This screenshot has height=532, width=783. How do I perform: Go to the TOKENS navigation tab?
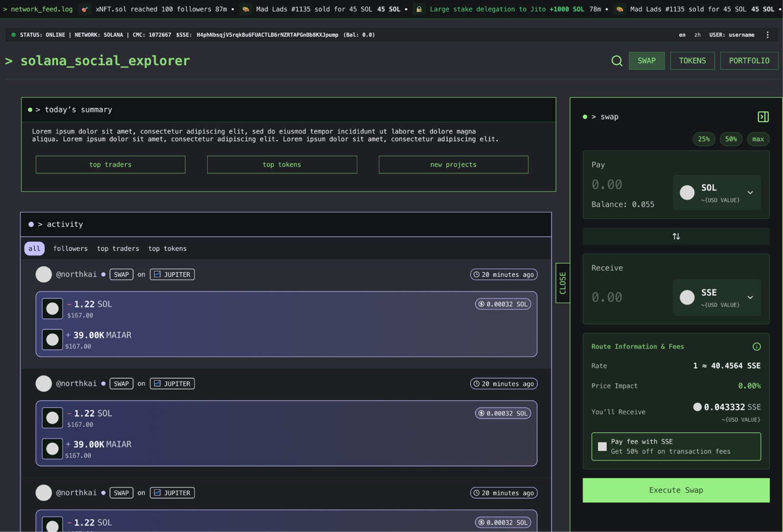692,61
